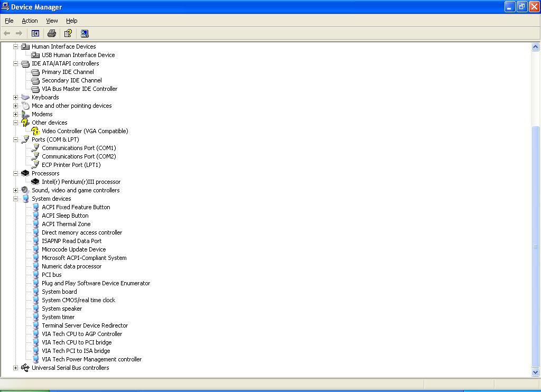Collapse the System devices node

(15, 199)
